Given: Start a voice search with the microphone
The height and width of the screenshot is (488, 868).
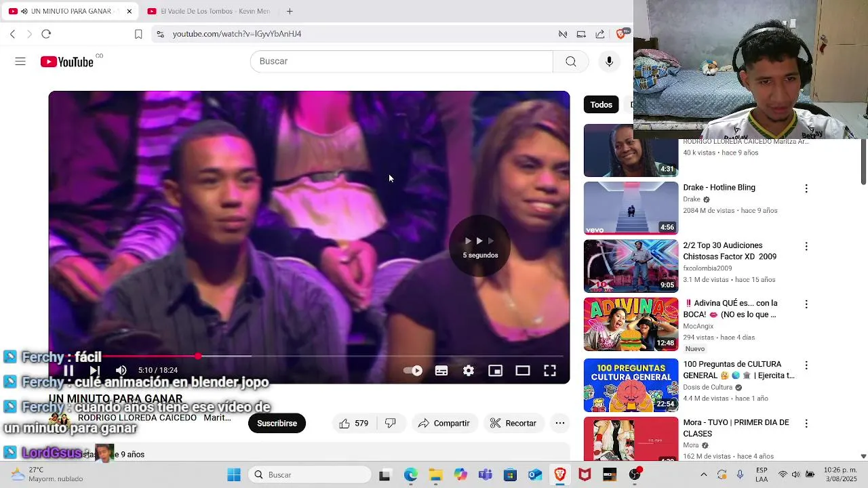Looking at the screenshot, I should coord(609,62).
